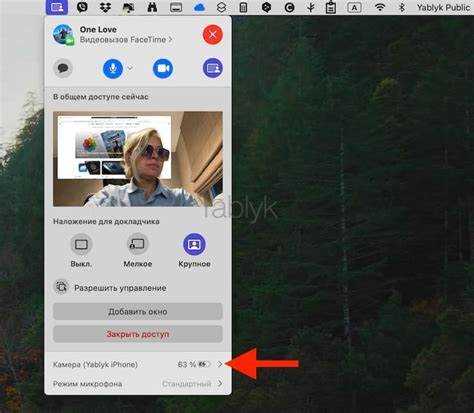Image resolution: width=474 pixels, height=413 pixels.
Task: Toggle the video camera button
Action: 163,69
